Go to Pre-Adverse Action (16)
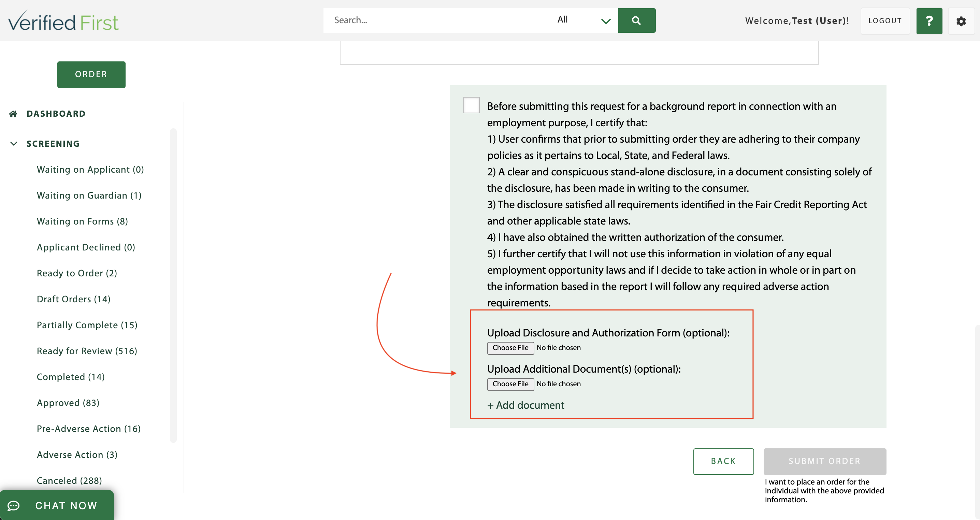 click(89, 429)
